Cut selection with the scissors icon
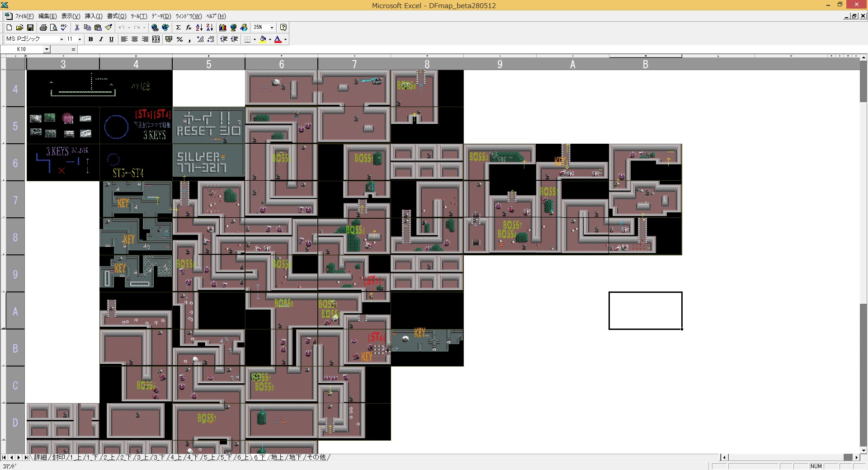The image size is (868, 470). pyautogui.click(x=77, y=28)
